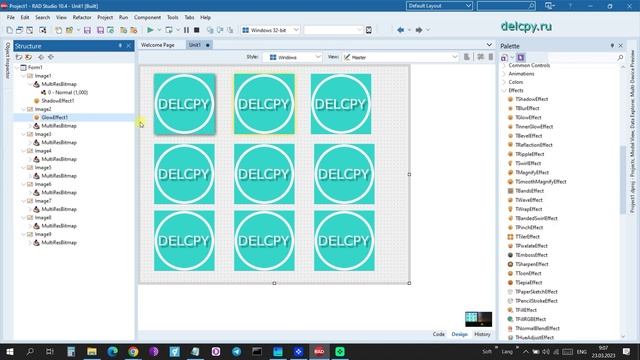The height and width of the screenshot is (360, 640).
Task: Collapse the Image2 tree node
Action: pos(24,109)
